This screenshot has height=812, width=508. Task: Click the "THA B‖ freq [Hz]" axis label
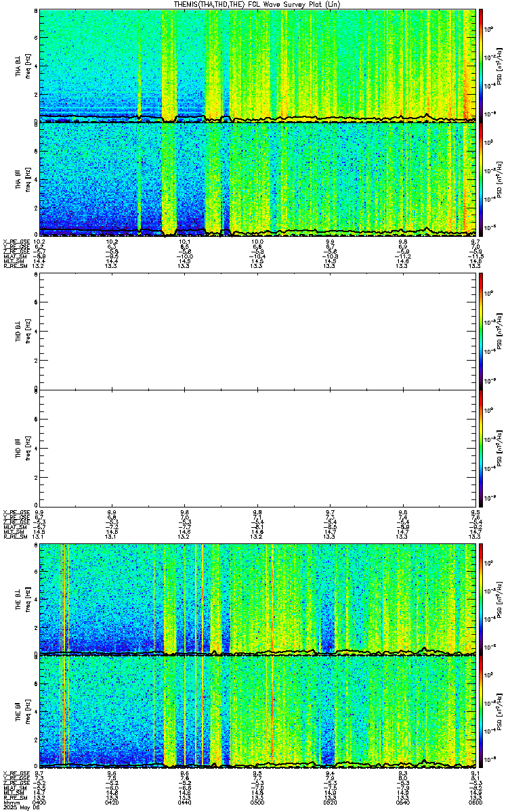(x=24, y=179)
